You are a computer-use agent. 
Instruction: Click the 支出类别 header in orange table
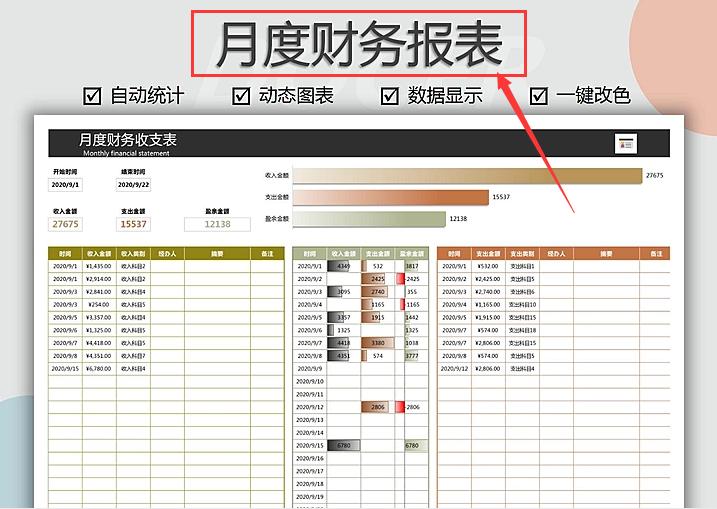click(522, 253)
